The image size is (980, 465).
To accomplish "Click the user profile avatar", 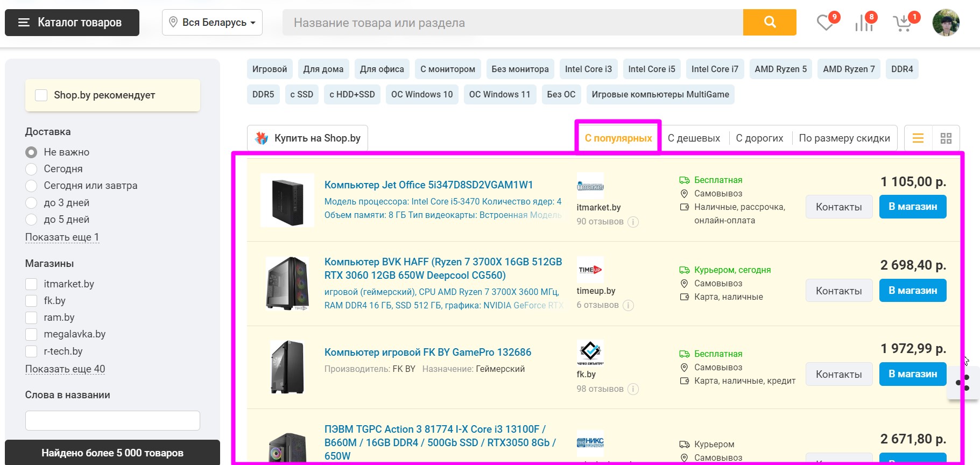I will point(946,23).
